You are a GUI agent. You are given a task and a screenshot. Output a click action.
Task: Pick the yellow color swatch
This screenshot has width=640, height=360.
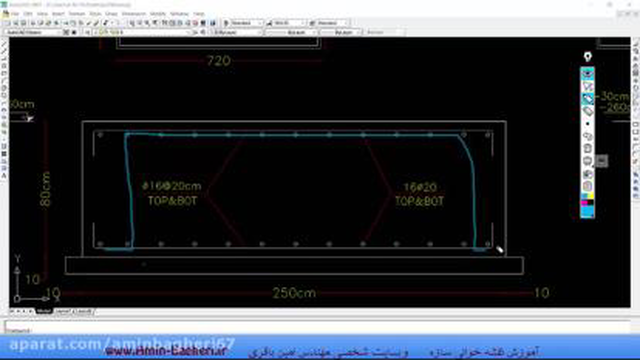tap(591, 197)
